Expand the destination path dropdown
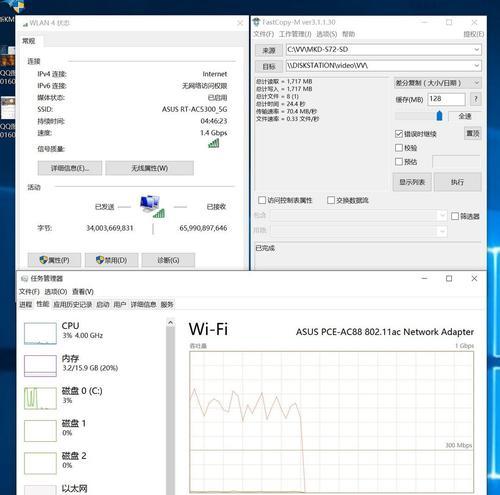 476,66
